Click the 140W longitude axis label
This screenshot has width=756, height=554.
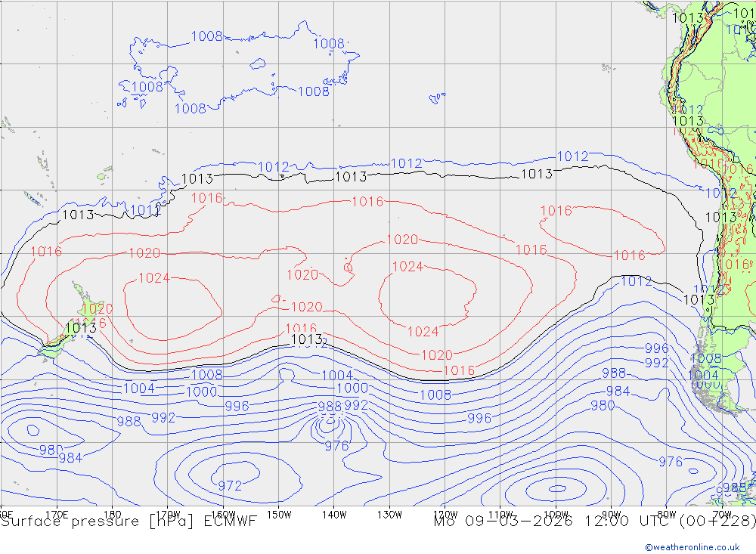tap(334, 515)
